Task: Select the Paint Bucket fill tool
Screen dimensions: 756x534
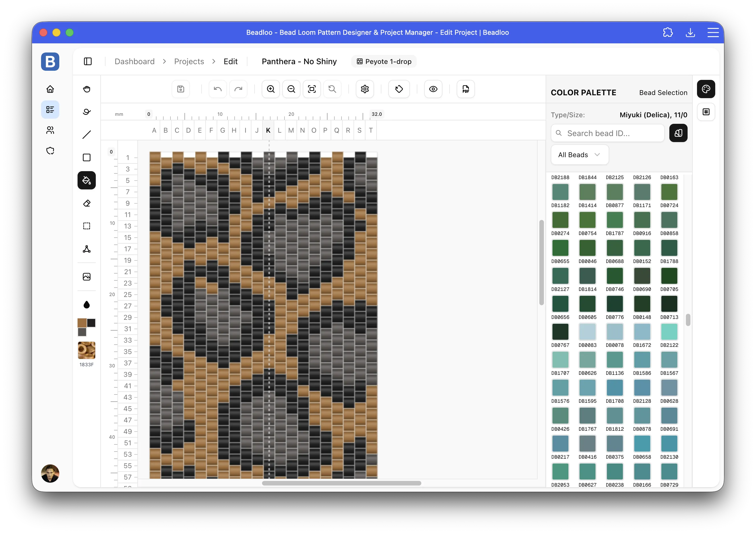Action: click(87, 180)
